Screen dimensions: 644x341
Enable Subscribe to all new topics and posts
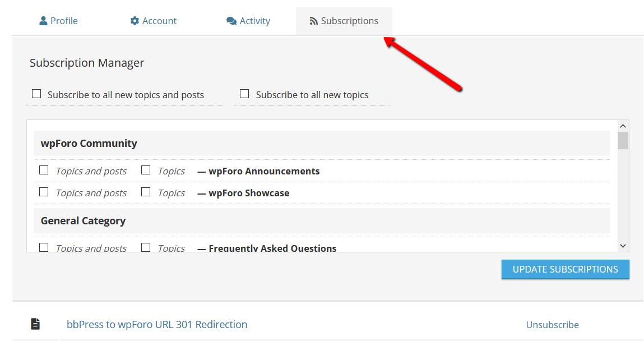36,94
